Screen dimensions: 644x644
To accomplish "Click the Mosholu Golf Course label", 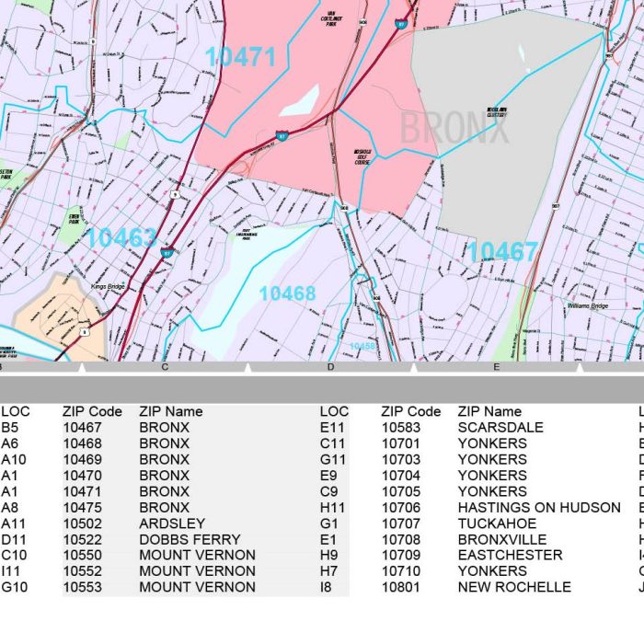I will click(362, 157).
